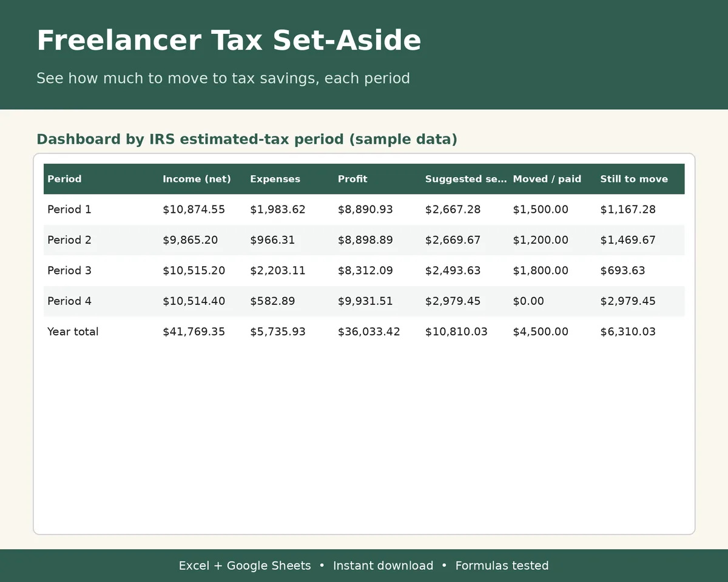Image resolution: width=728 pixels, height=582 pixels.
Task: Click total set-aside $10,810.03
Action: [456, 332]
